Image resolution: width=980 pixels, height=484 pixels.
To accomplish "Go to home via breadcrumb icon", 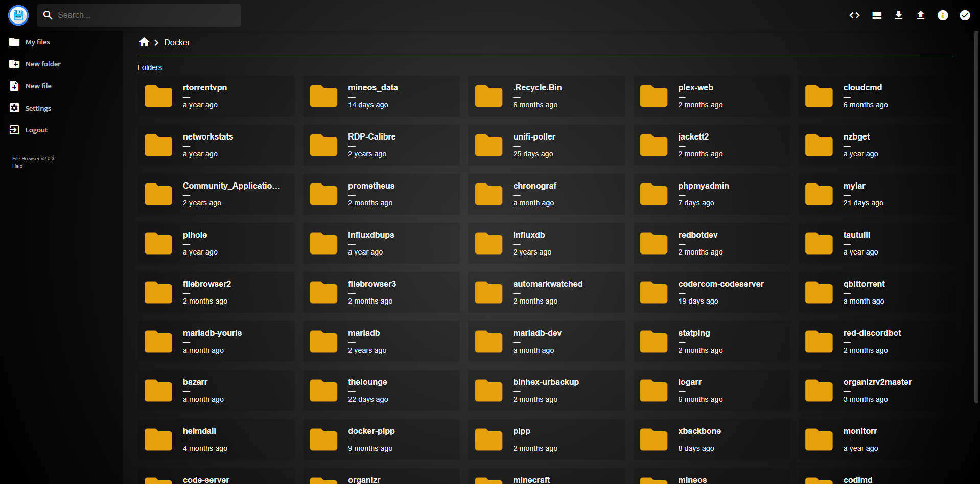I will [144, 42].
